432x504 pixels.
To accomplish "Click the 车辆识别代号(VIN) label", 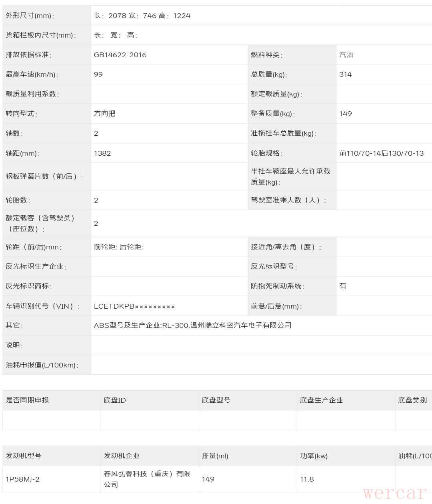I will (42, 306).
